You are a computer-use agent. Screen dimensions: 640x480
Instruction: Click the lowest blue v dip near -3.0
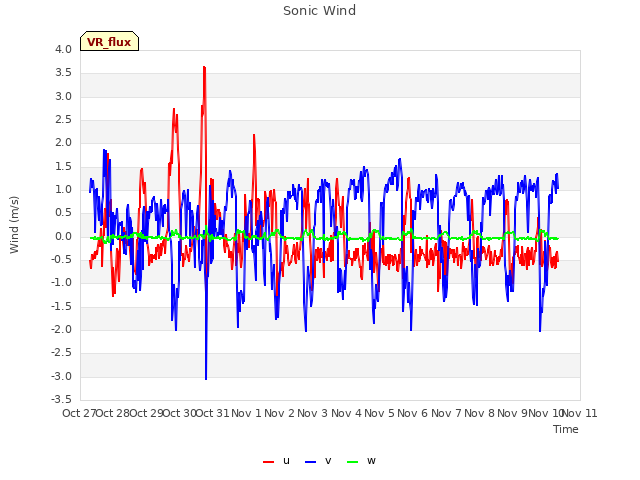tap(206, 378)
